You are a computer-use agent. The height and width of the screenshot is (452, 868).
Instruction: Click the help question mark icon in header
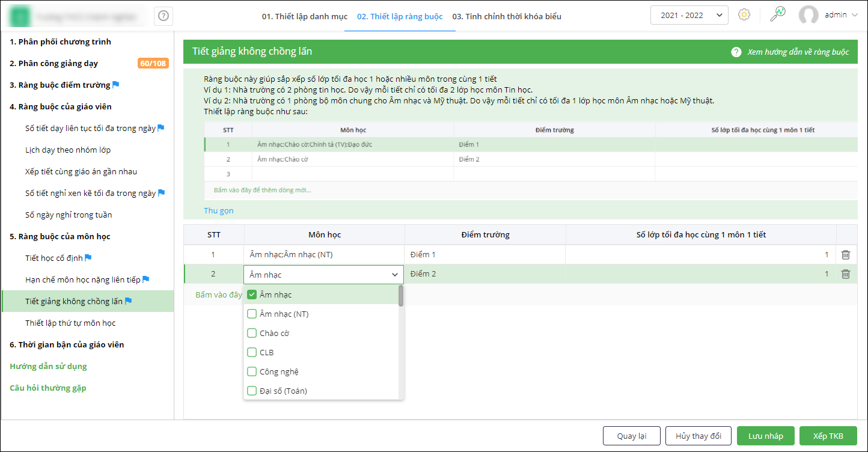[x=163, y=16]
